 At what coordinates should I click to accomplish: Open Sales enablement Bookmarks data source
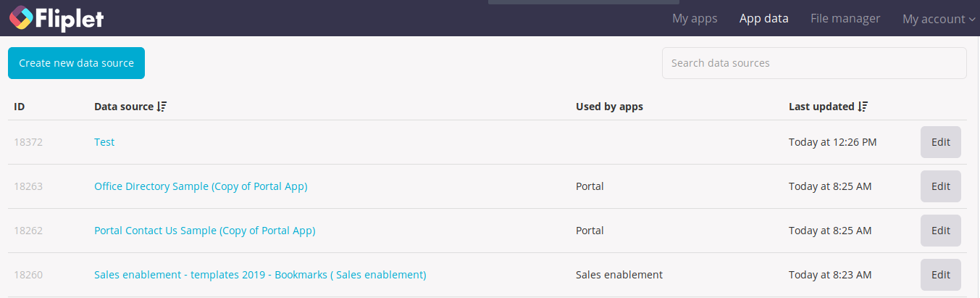coord(260,275)
